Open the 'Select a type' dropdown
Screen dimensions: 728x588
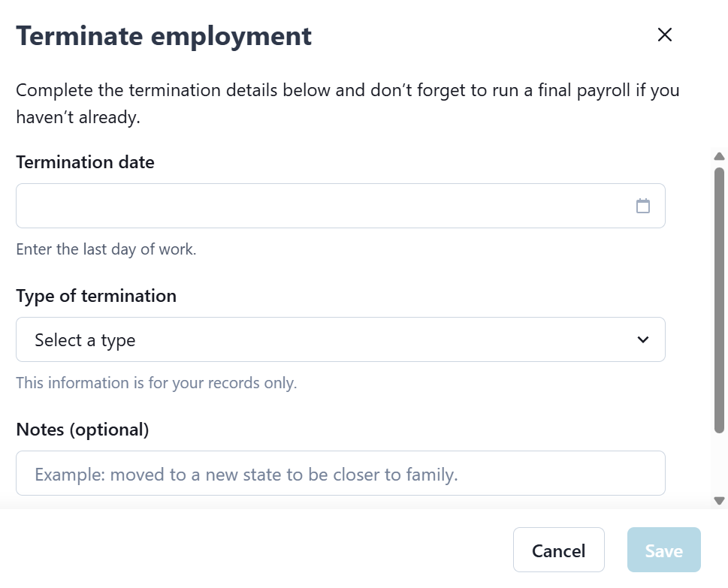(x=340, y=339)
